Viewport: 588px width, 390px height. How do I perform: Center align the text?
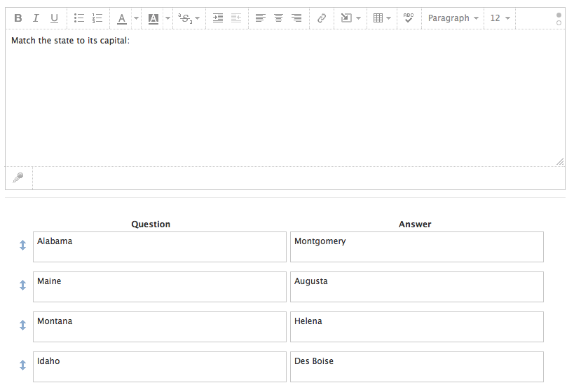279,18
